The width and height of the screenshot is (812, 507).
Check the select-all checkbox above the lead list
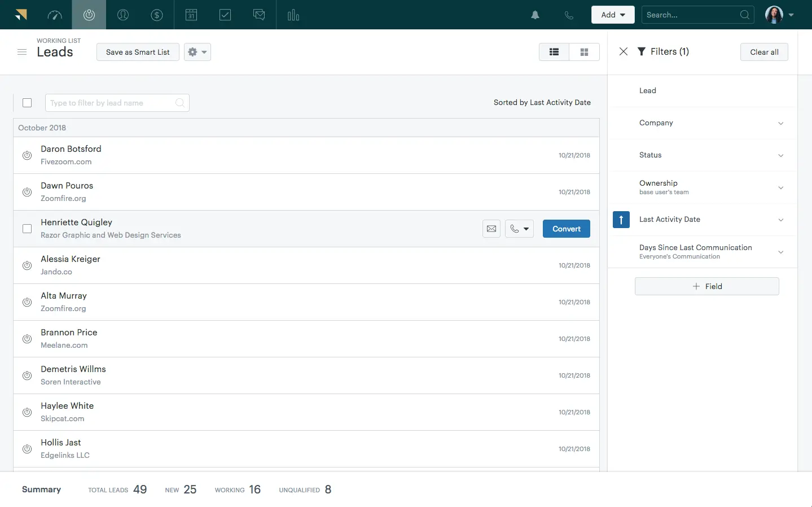tap(27, 103)
